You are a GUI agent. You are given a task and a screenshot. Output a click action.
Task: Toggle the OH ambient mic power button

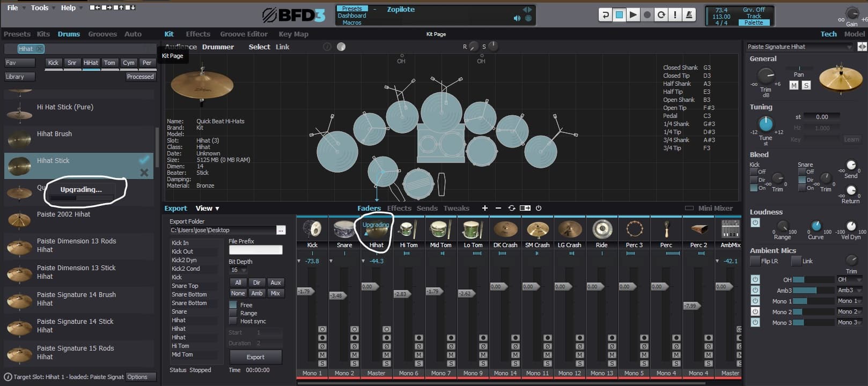(755, 279)
